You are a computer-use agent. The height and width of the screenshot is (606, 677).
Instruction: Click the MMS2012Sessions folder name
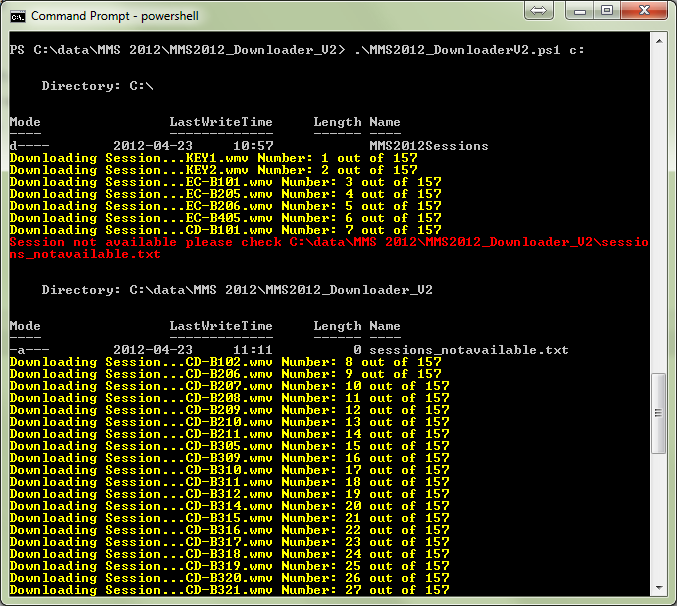(429, 146)
